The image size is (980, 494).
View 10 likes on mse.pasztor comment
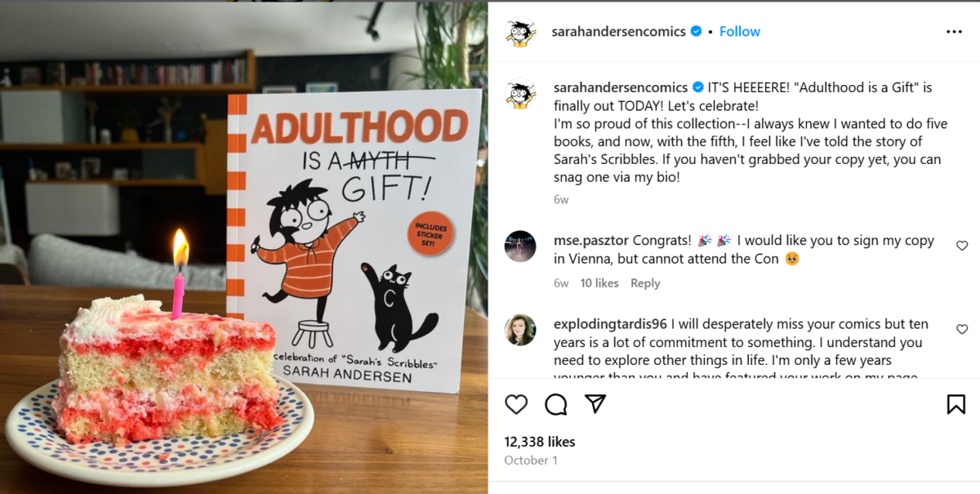pyautogui.click(x=599, y=283)
